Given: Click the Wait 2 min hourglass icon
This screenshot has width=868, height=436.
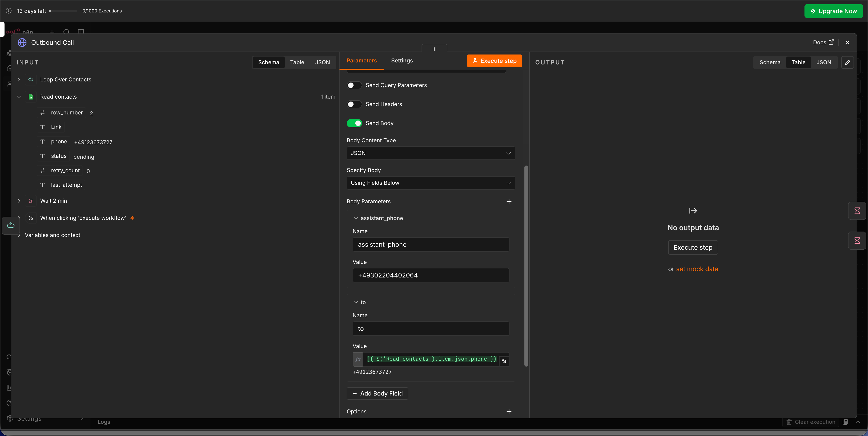Looking at the screenshot, I should point(31,201).
